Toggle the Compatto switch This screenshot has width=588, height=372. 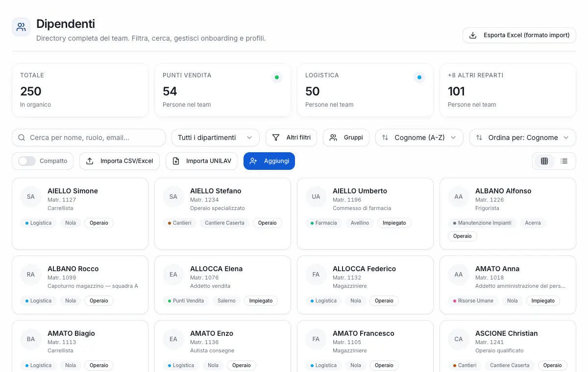[27, 161]
